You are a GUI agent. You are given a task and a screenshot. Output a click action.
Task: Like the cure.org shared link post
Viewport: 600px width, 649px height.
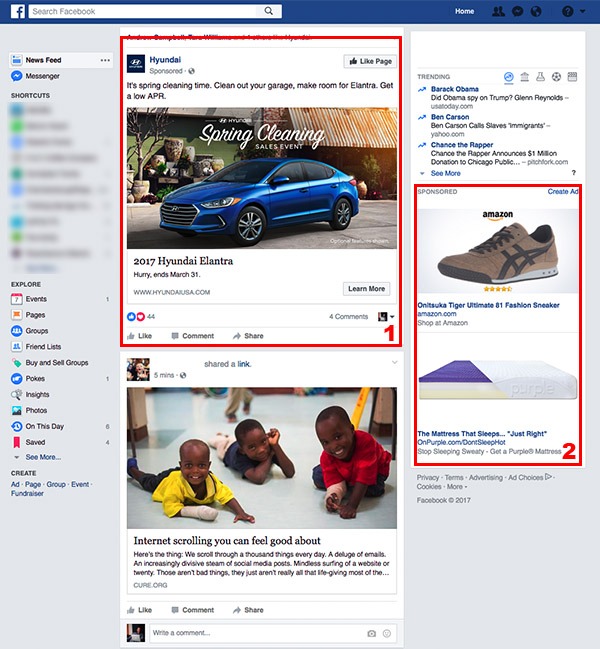pos(139,609)
